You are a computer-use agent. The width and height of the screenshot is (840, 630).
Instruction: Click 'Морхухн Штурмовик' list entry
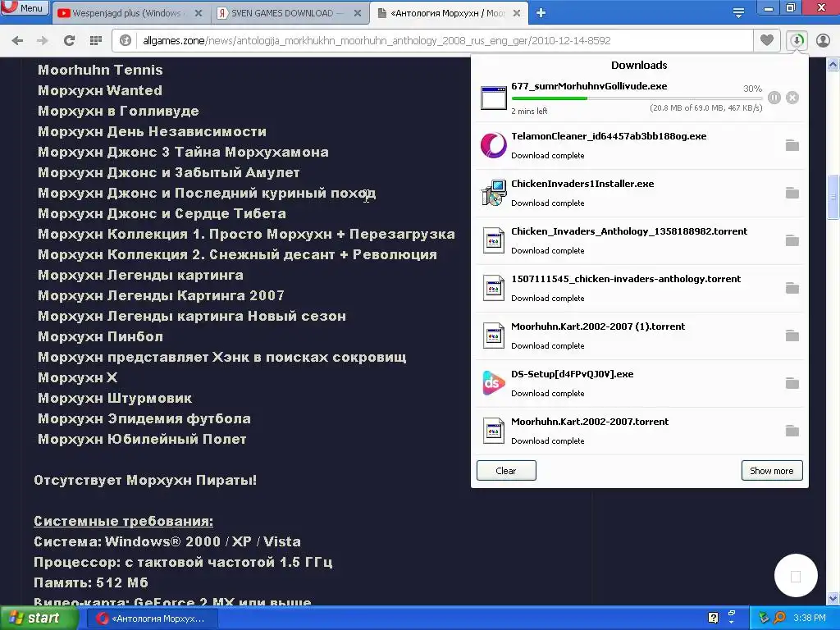tap(115, 398)
